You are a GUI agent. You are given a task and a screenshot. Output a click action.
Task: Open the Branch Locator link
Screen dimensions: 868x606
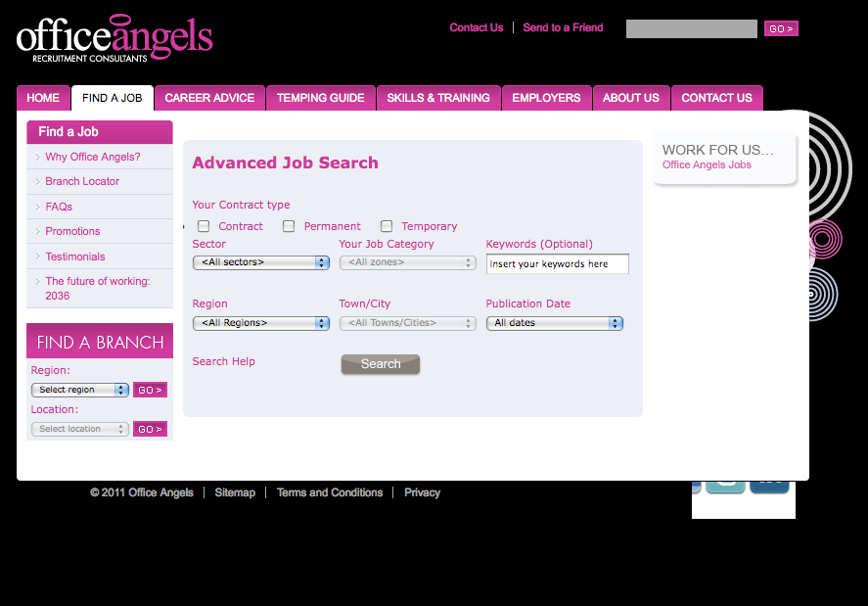click(81, 181)
